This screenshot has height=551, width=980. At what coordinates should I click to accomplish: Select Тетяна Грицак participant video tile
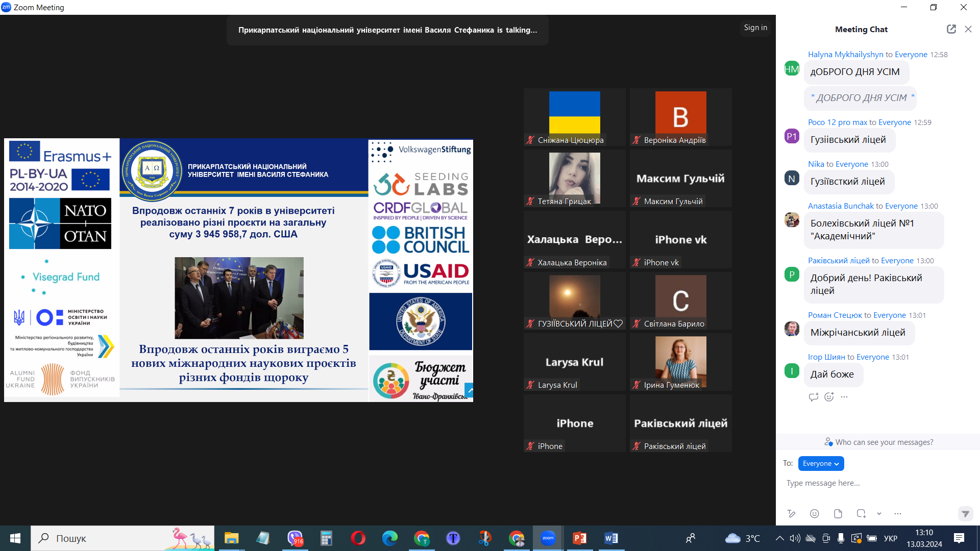tap(574, 179)
